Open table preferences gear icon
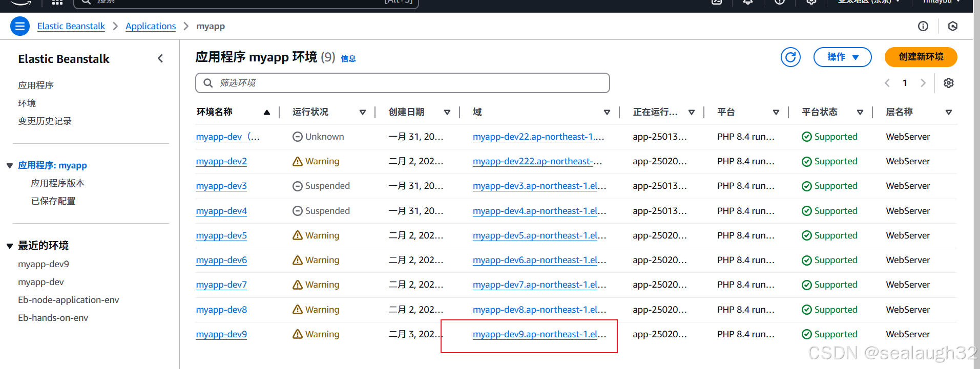 [x=949, y=83]
